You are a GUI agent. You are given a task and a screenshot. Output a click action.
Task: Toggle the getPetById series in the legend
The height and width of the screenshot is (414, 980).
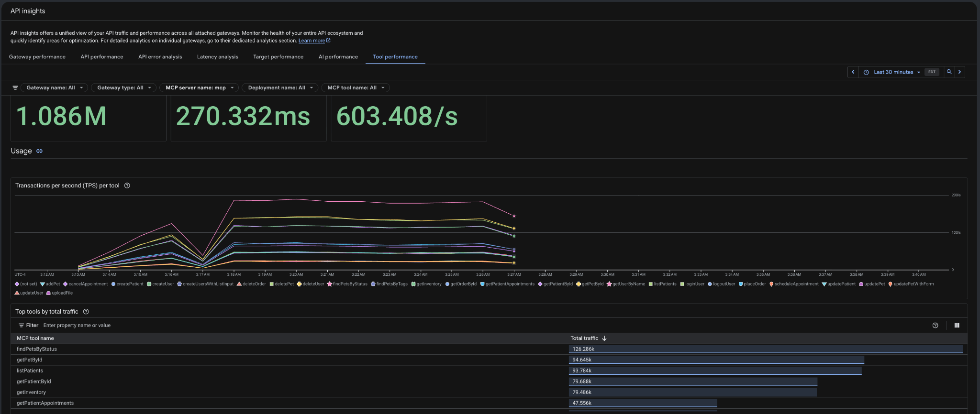pos(590,284)
